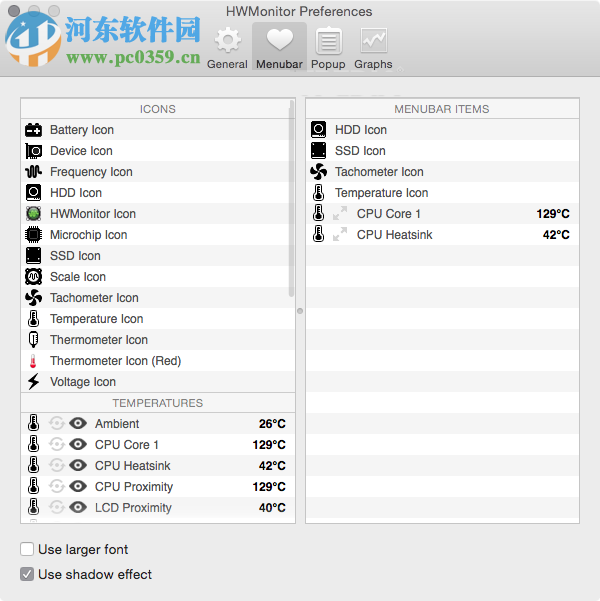The height and width of the screenshot is (601, 600).
Task: Select HDD Icon in Menubar Items
Action: tap(442, 130)
